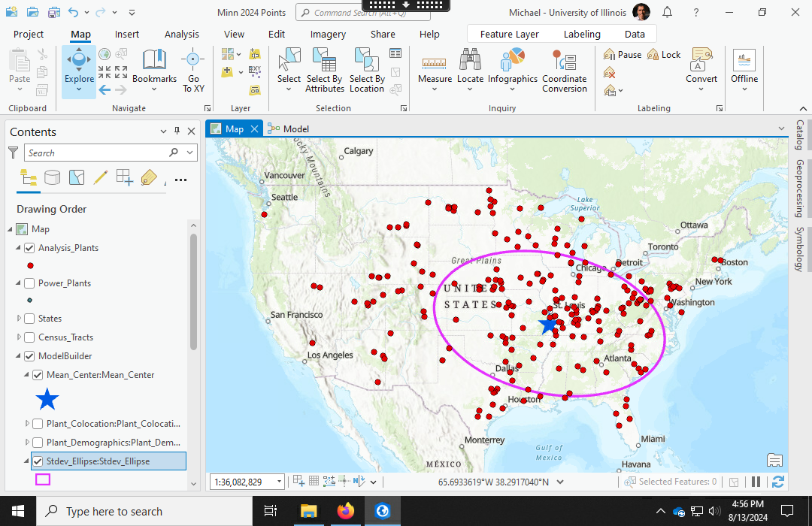Screen dimensions: 812x526
Task: Open the Measure tool
Action: point(435,66)
